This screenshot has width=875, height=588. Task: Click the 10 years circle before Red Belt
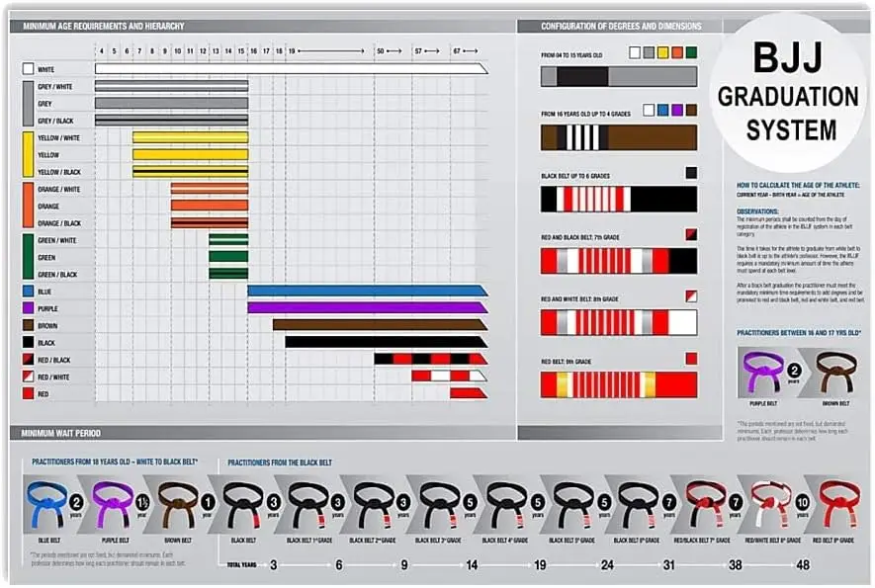point(802,503)
